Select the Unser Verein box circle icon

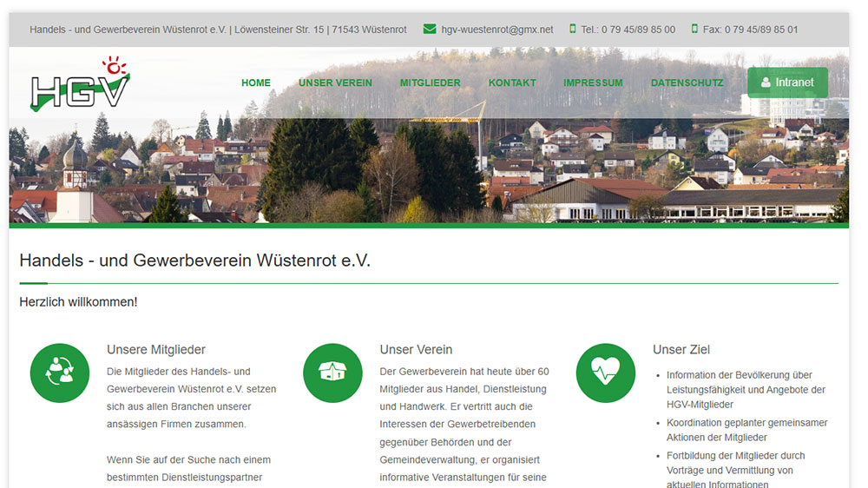pyautogui.click(x=332, y=373)
